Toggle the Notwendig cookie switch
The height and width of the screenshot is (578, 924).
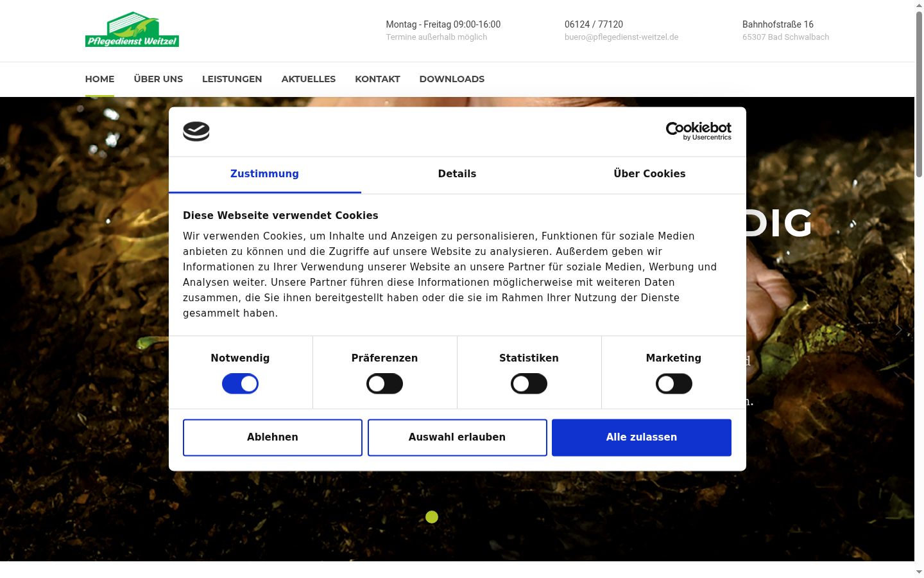(x=240, y=384)
